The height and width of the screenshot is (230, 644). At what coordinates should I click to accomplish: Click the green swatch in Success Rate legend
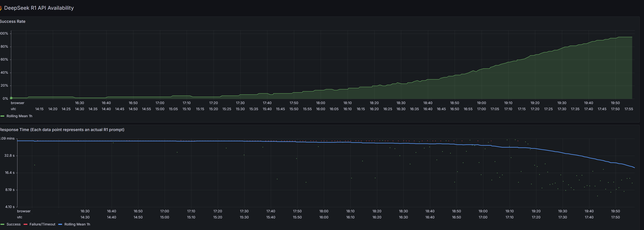coord(2,116)
